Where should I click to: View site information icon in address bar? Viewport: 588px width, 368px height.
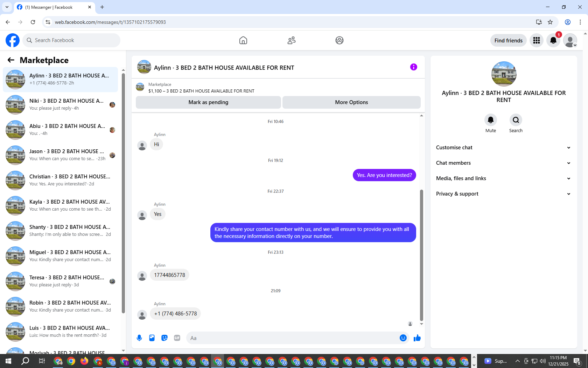48,22
